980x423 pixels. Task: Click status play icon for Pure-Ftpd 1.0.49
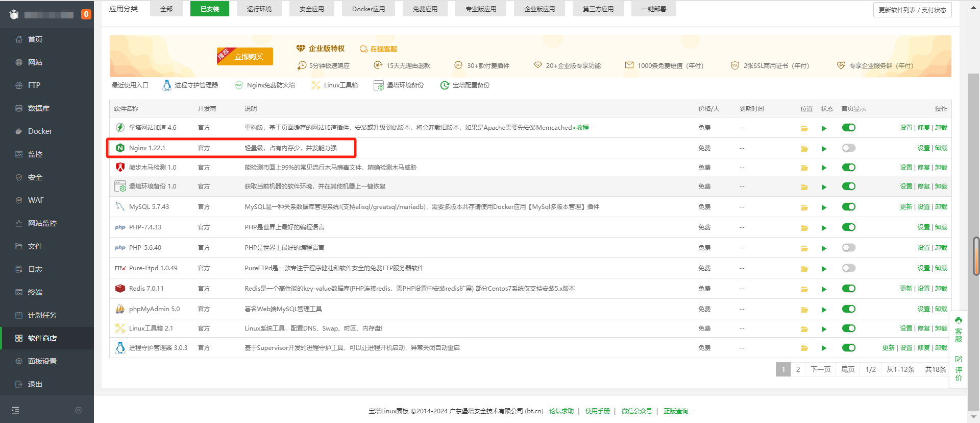coord(824,269)
